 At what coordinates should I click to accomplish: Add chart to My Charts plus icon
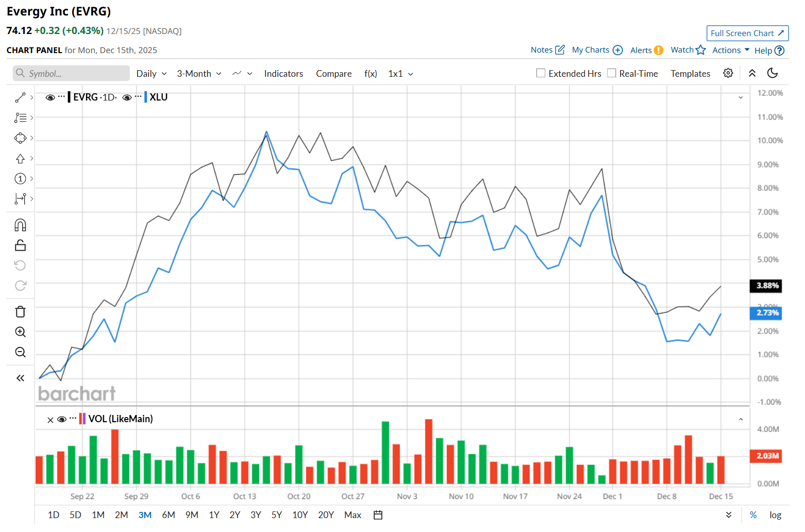click(618, 50)
